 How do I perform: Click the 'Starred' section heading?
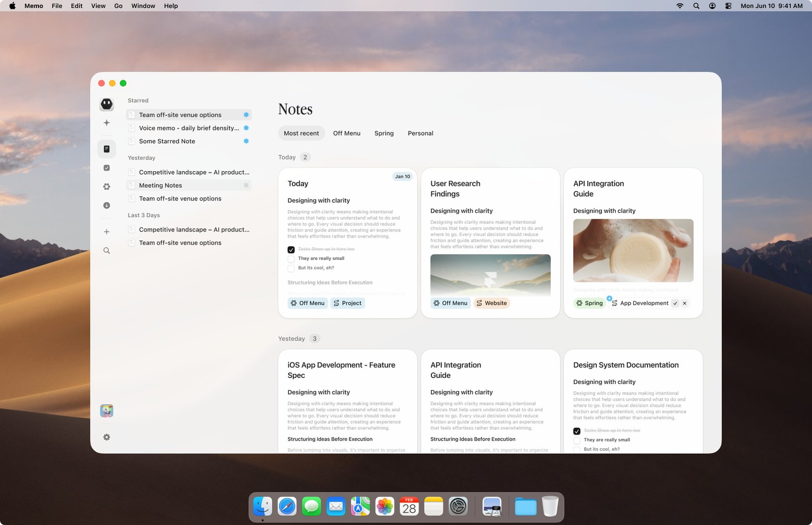[138, 101]
